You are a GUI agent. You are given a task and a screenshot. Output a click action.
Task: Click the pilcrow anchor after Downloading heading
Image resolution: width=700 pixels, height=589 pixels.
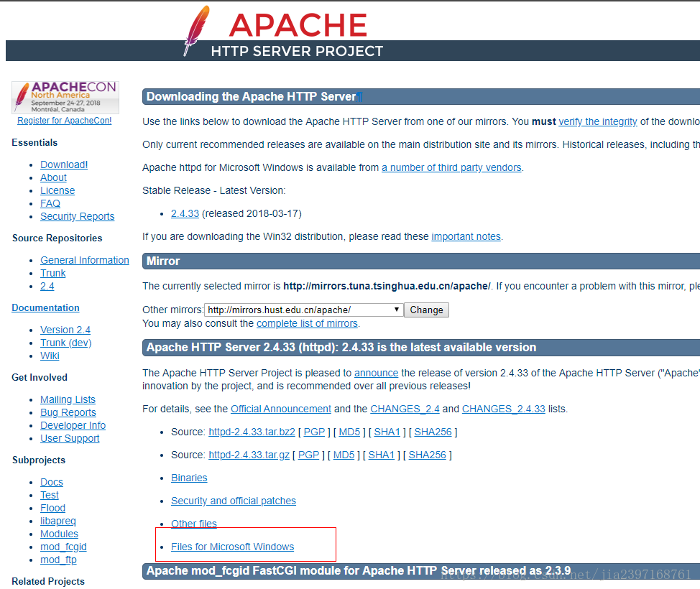359,97
